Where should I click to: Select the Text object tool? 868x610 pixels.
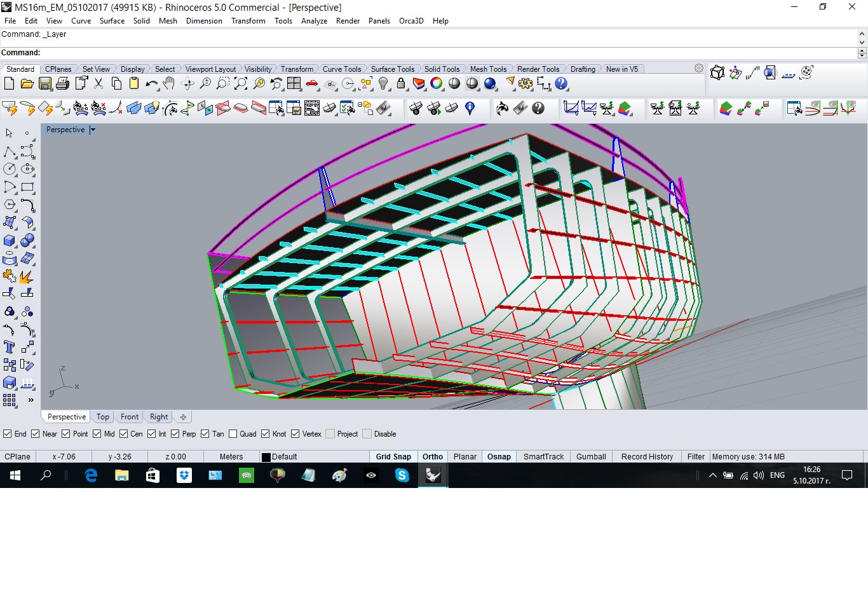pyautogui.click(x=10, y=347)
